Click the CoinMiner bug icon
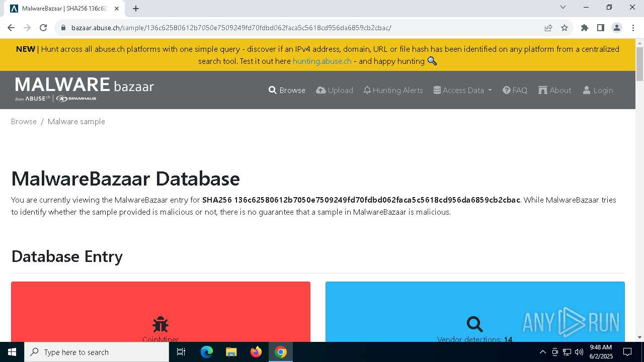Viewport: 644px width, 362px height. tap(160, 324)
